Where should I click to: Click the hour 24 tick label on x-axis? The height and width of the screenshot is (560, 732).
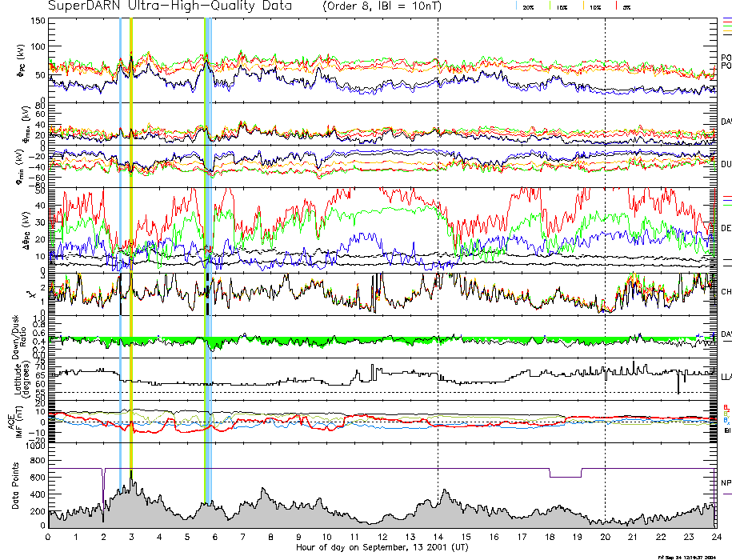point(716,537)
